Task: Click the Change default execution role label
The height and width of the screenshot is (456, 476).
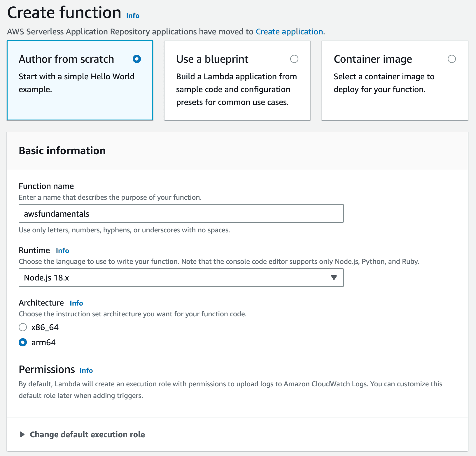Action: 87,434
